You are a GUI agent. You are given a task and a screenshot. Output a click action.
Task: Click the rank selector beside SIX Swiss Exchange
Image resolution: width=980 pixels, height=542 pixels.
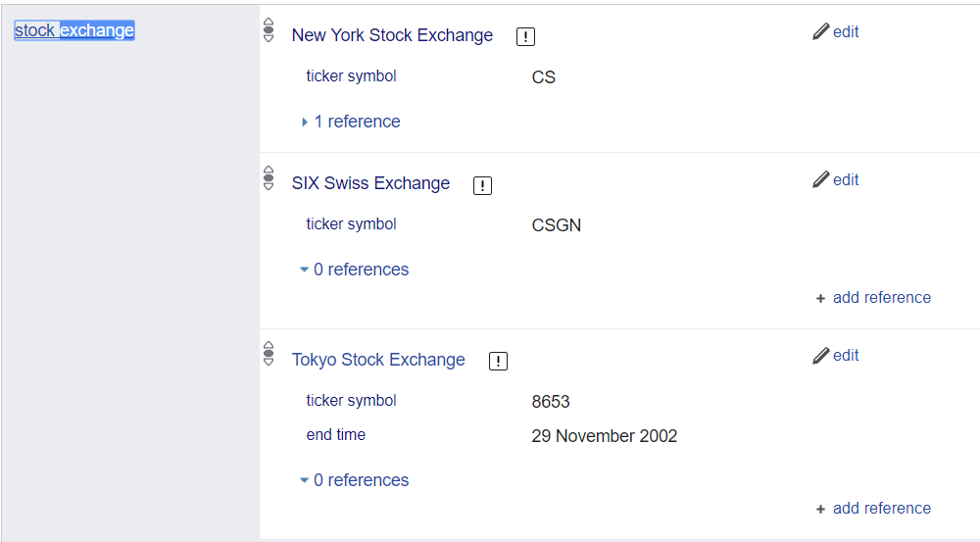coord(269,178)
